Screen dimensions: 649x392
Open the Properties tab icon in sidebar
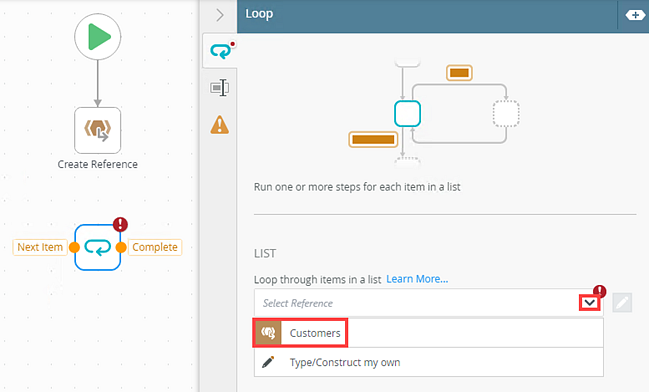point(220,88)
